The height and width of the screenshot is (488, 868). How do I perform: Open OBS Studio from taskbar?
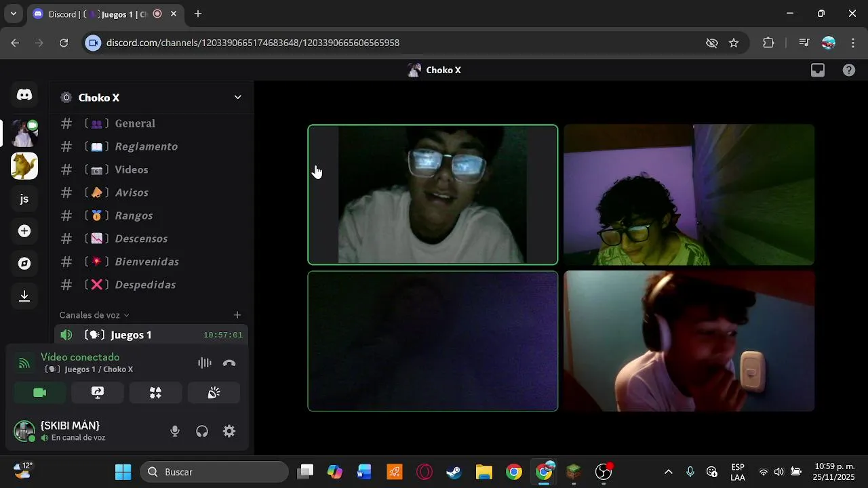click(604, 472)
